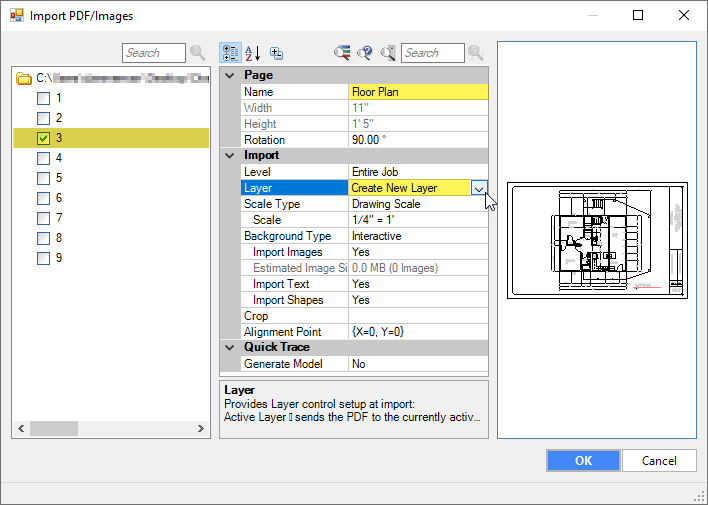Viewport: 708px width, 505px height.
Task: Click the Import PDF/Images title bar icon
Action: pyautogui.click(x=17, y=16)
